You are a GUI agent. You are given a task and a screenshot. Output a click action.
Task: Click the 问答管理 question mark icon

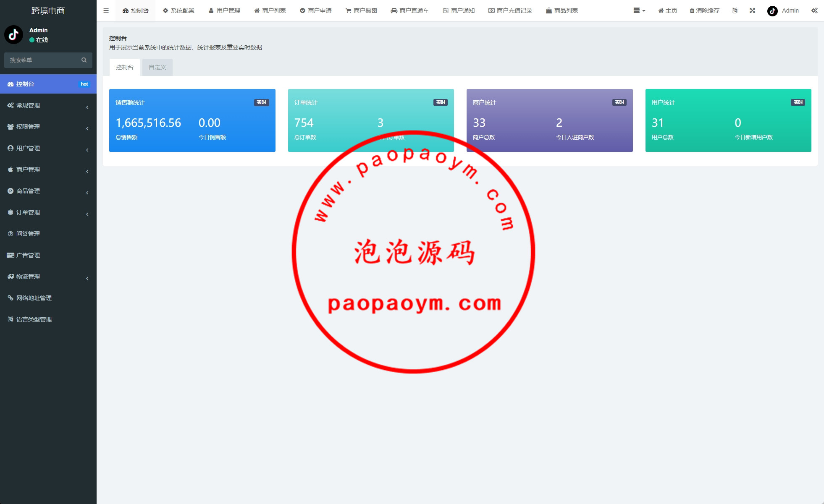10,234
